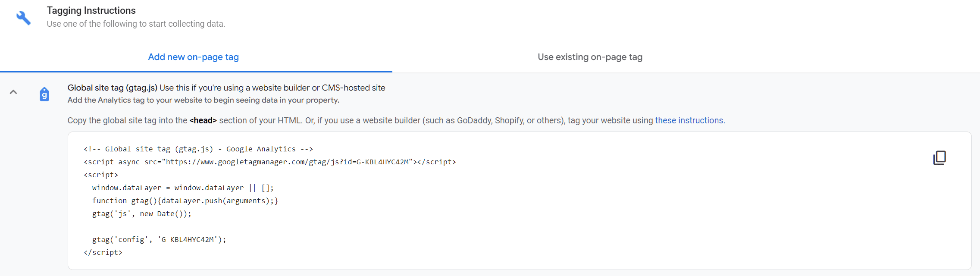Click the 'window.dataLayer' code line
Viewport: 980px width, 276px height.
tap(183, 188)
